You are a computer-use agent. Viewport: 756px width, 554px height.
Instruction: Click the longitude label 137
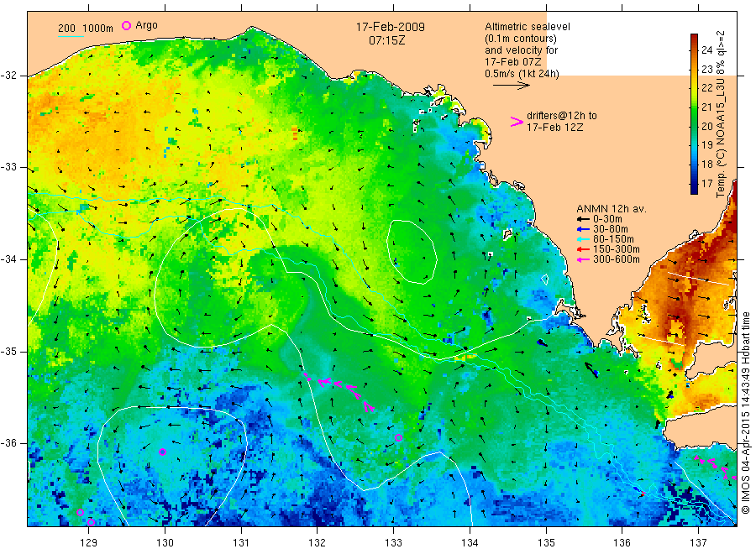(698, 543)
